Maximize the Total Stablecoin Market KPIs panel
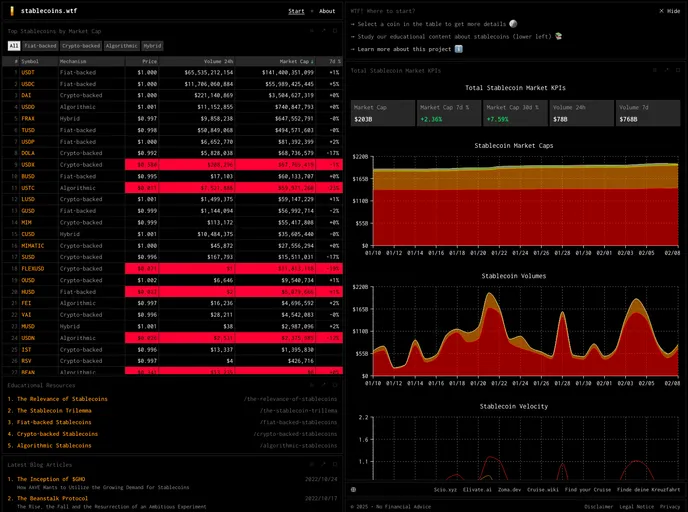Viewport: 688px width, 512px height. tap(678, 70)
